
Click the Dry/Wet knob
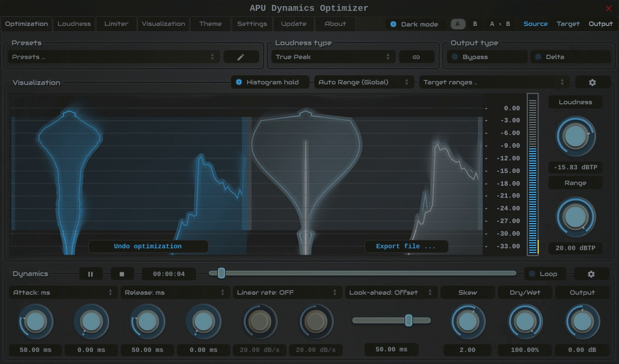pyautogui.click(x=525, y=322)
